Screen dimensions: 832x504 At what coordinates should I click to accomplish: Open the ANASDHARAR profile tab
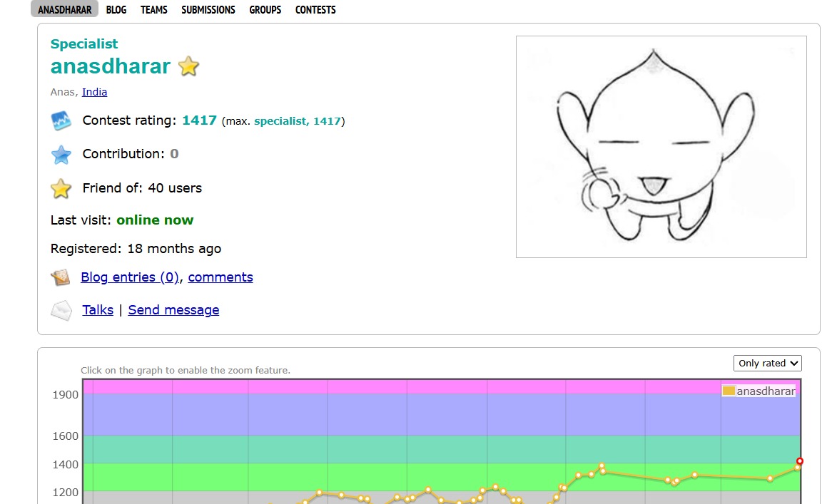click(64, 9)
